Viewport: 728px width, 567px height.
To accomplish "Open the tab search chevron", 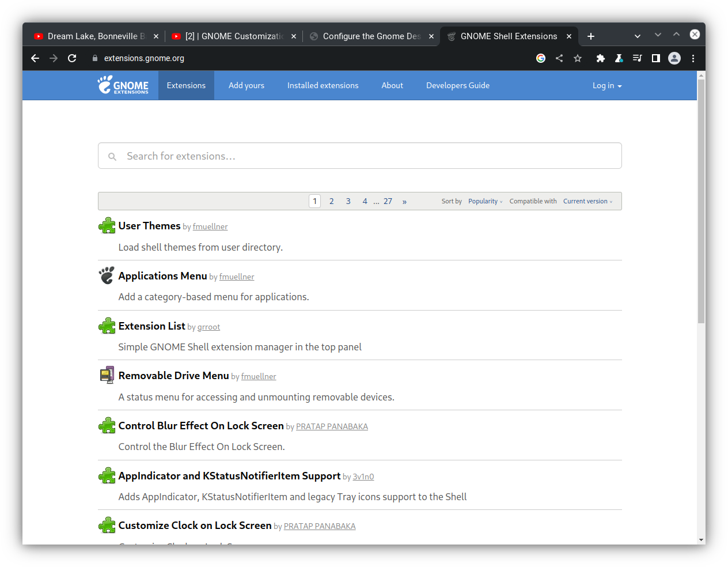I will pos(638,36).
